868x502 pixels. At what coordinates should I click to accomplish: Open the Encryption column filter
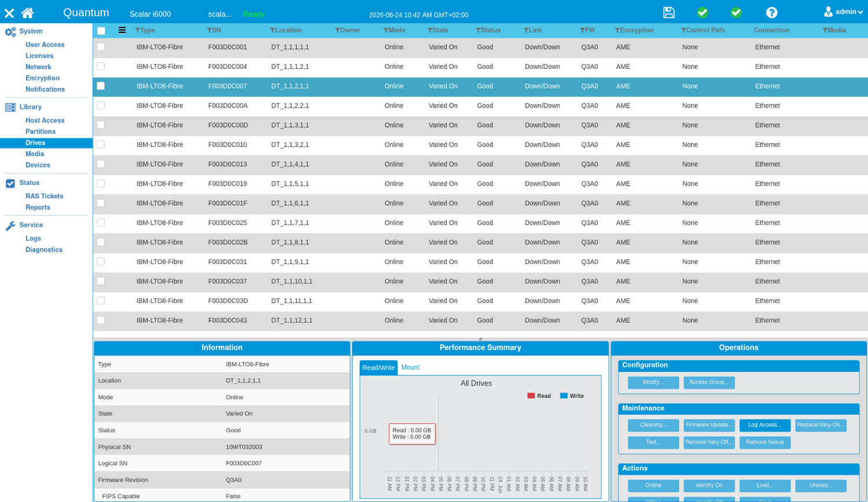pos(617,30)
